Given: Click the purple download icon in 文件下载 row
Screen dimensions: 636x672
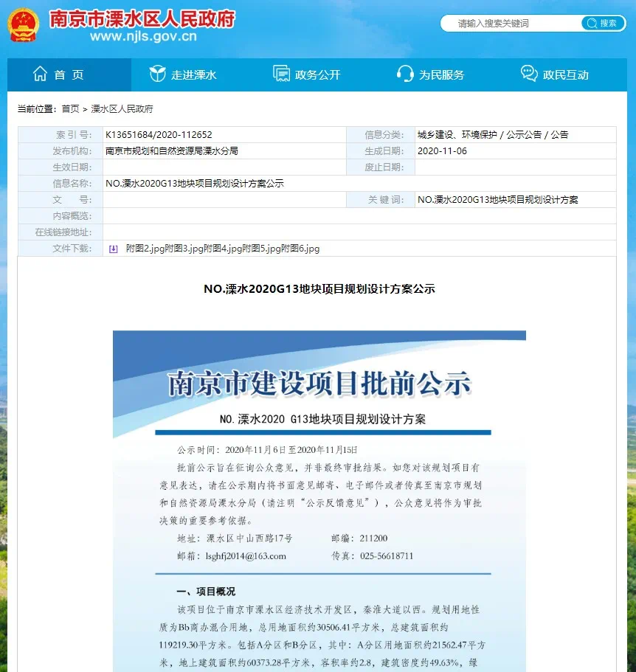Looking at the screenshot, I should point(113,249).
